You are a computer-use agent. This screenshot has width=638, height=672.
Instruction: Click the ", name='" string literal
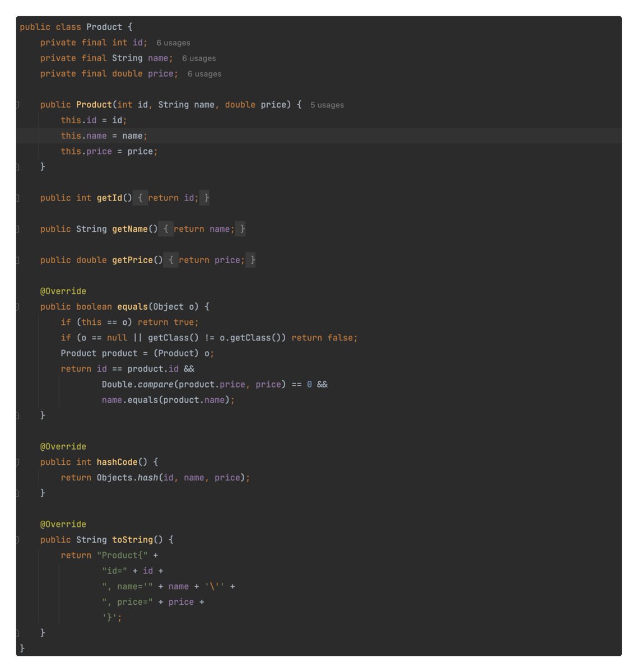coord(127,587)
